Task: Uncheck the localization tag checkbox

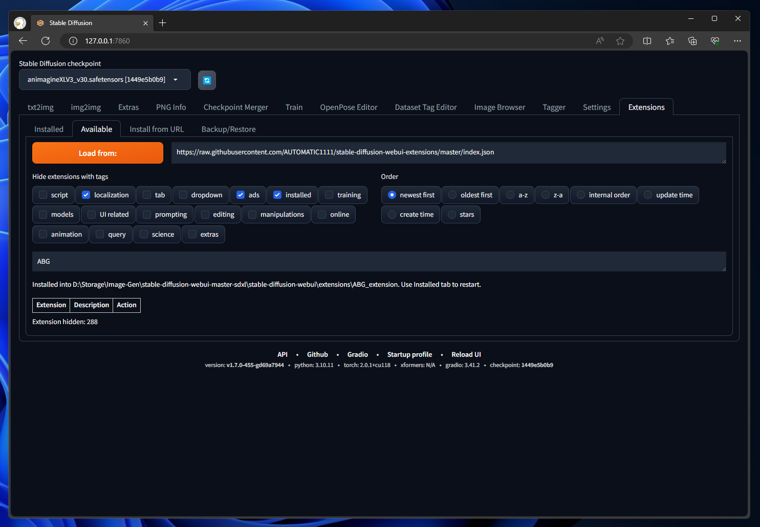Action: [86, 195]
